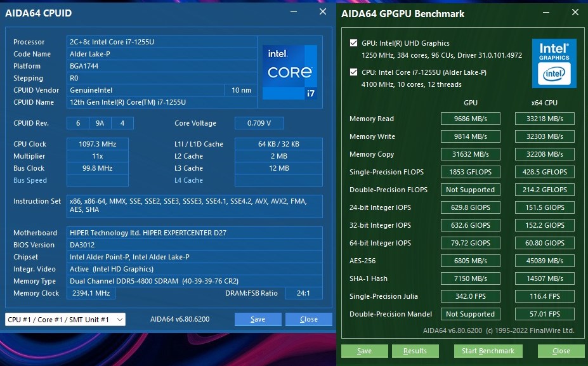
Task: Click GPU Single-Precision FLOPS result 1853 GFLOPS
Action: (470, 172)
